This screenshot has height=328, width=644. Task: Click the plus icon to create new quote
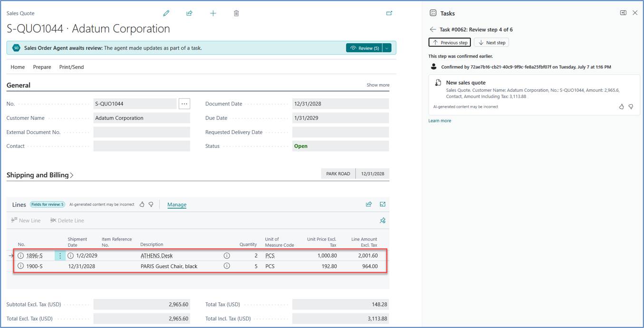(213, 13)
